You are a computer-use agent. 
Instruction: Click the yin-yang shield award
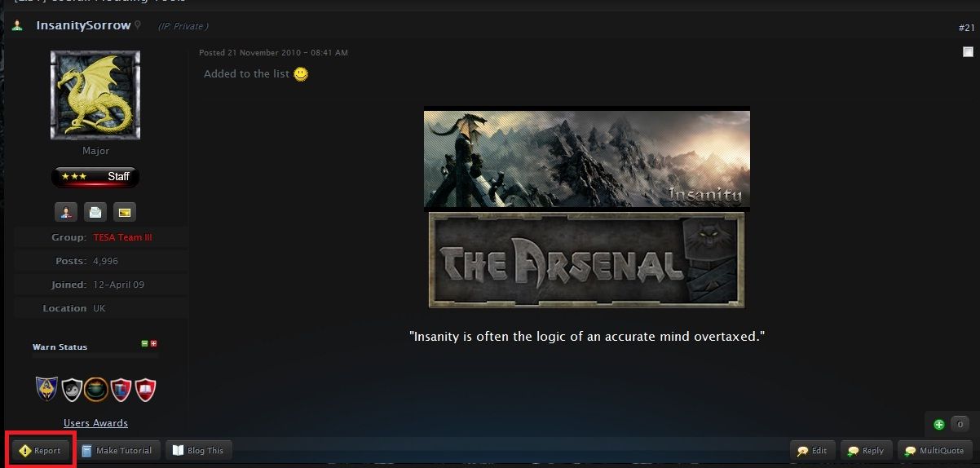[72, 390]
